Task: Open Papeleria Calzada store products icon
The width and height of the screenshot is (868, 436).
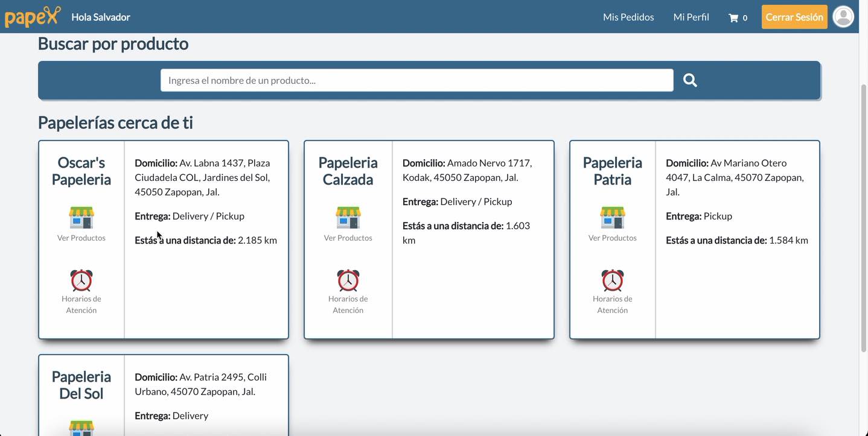Action: click(348, 218)
